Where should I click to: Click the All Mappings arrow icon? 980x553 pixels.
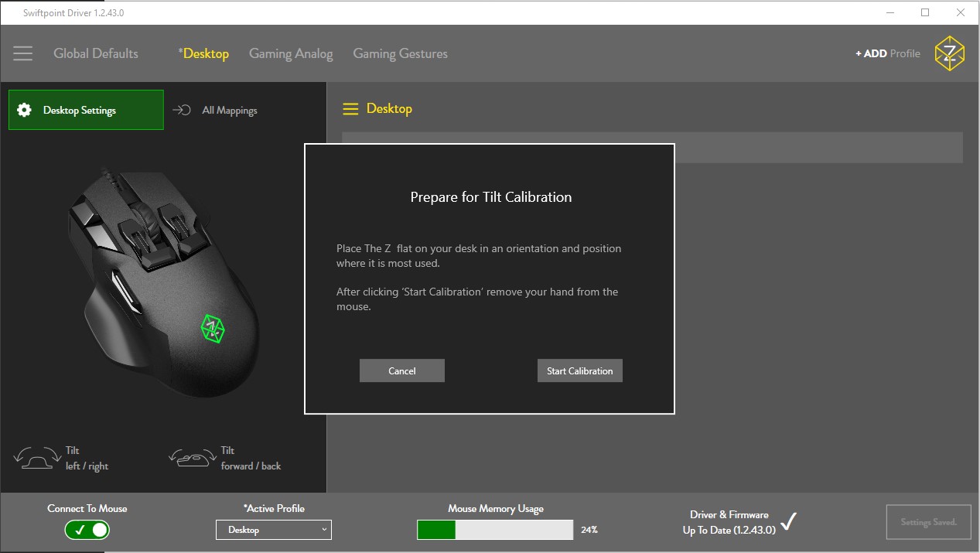click(182, 110)
